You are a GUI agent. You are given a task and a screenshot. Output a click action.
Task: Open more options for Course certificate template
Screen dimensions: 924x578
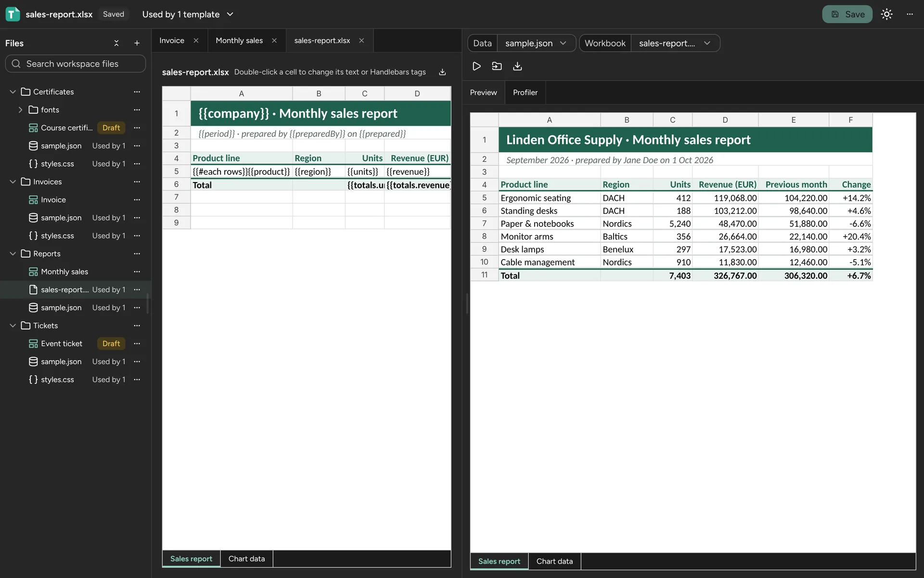click(x=137, y=128)
